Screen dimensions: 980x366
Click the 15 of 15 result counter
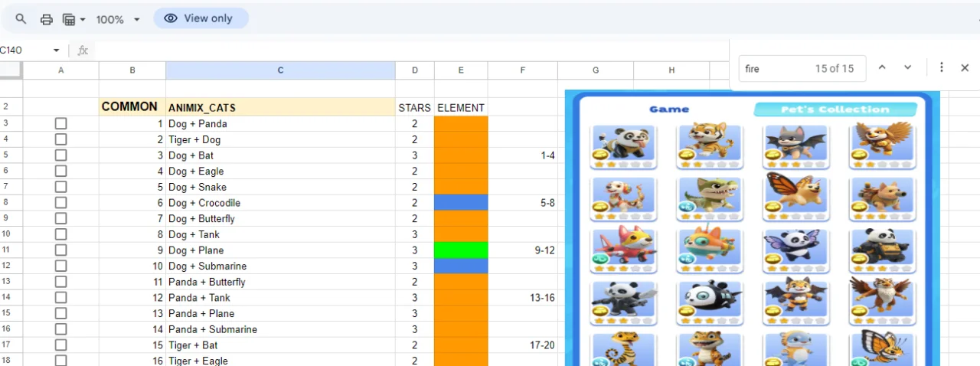(x=834, y=68)
